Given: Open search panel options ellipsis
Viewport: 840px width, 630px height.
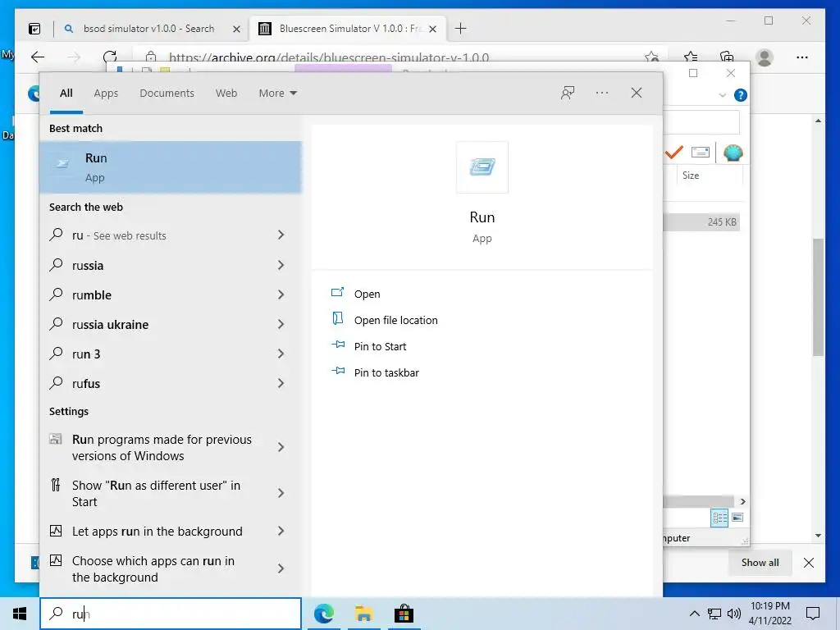Looking at the screenshot, I should (x=601, y=94).
